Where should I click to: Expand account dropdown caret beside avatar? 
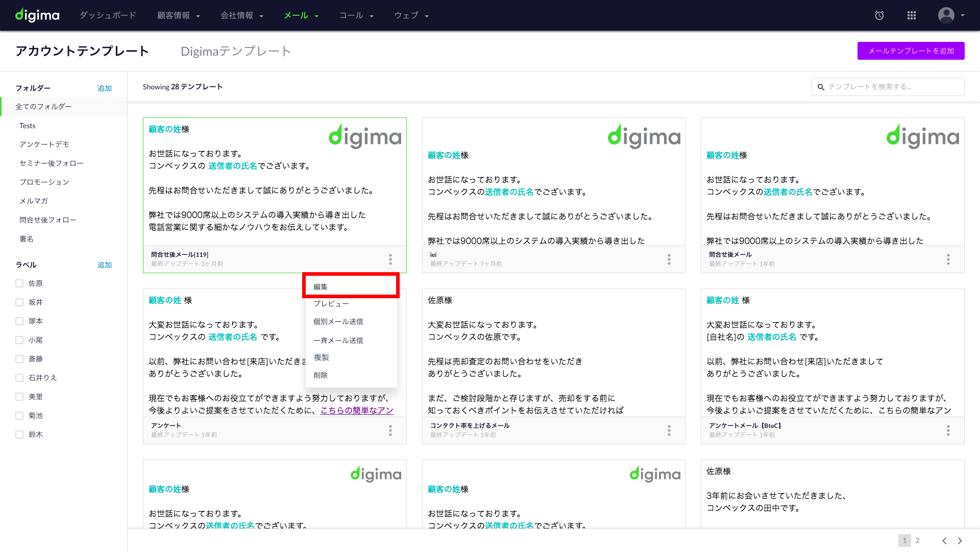(x=963, y=15)
